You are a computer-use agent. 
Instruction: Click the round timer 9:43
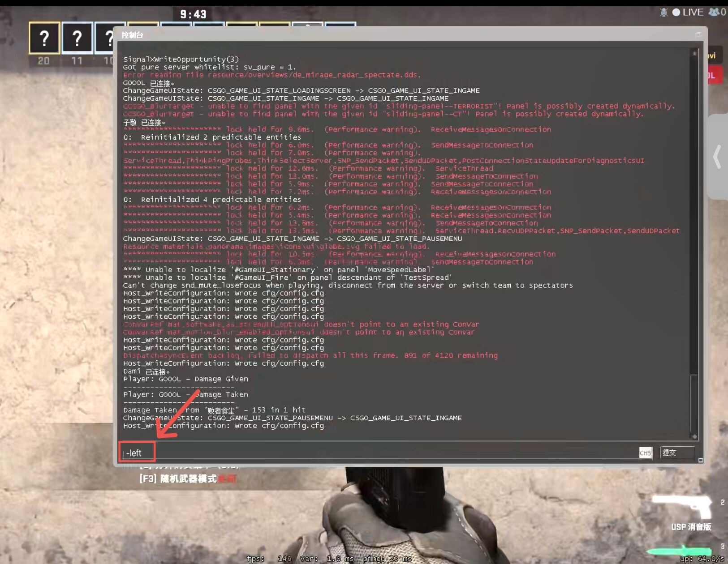click(x=193, y=14)
